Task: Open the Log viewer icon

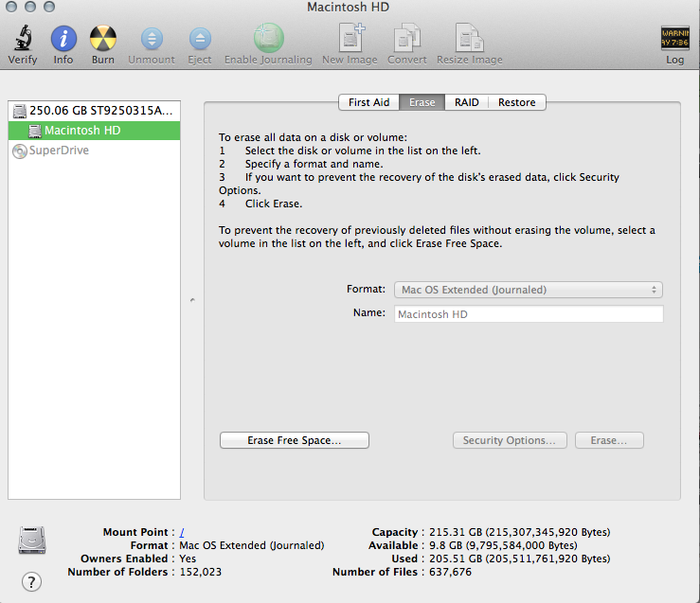Action: (674, 39)
